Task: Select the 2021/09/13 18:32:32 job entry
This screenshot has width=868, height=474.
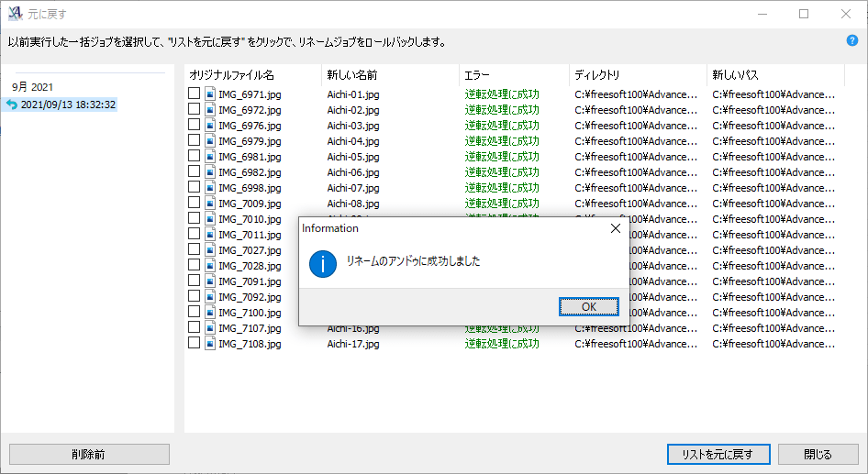Action: 60,105
